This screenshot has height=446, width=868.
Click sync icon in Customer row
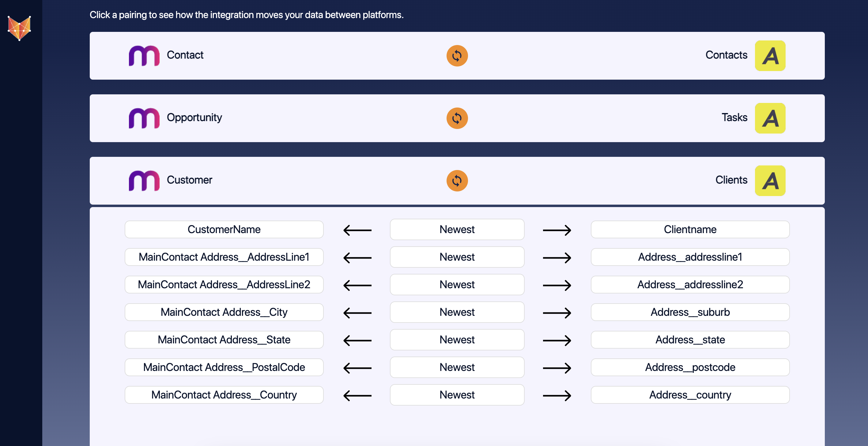[x=457, y=180]
